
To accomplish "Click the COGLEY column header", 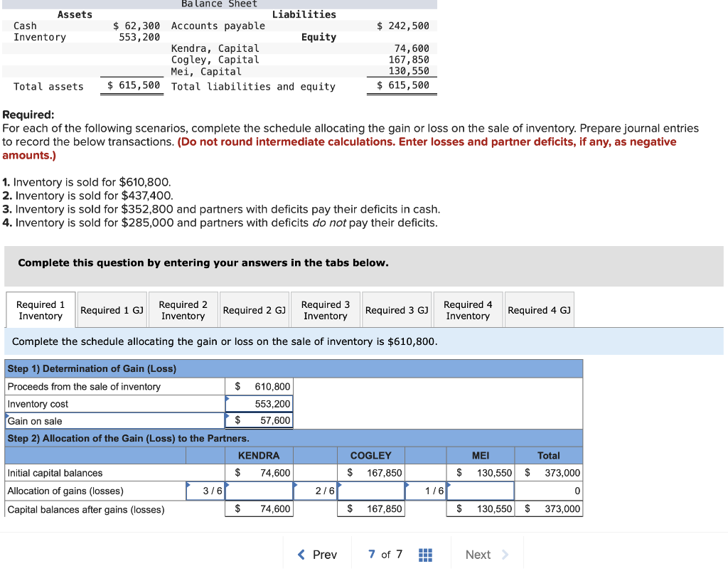I will 371,456.
